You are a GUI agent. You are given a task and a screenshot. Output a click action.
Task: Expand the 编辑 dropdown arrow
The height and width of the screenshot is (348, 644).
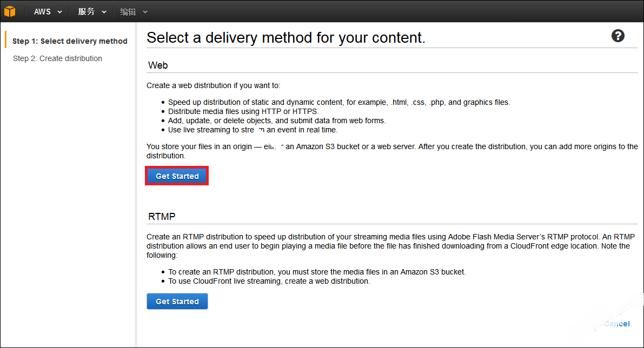145,12
